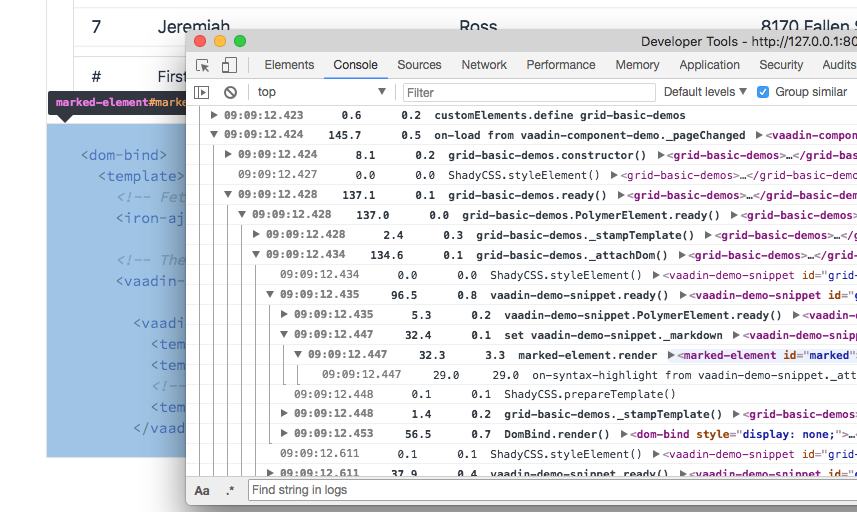Image resolution: width=857 pixels, height=512 pixels.
Task: Collapse marked-element.render group
Action: pyautogui.click(x=298, y=355)
